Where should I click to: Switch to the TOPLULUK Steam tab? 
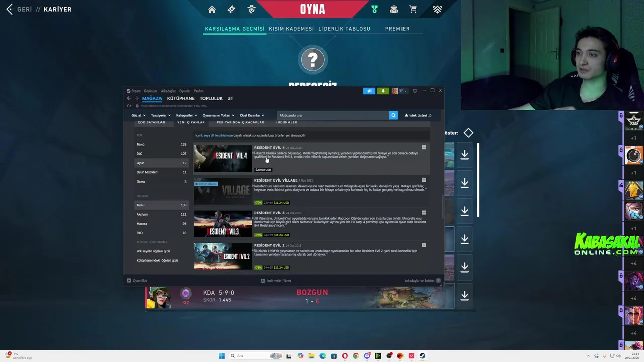[211, 98]
